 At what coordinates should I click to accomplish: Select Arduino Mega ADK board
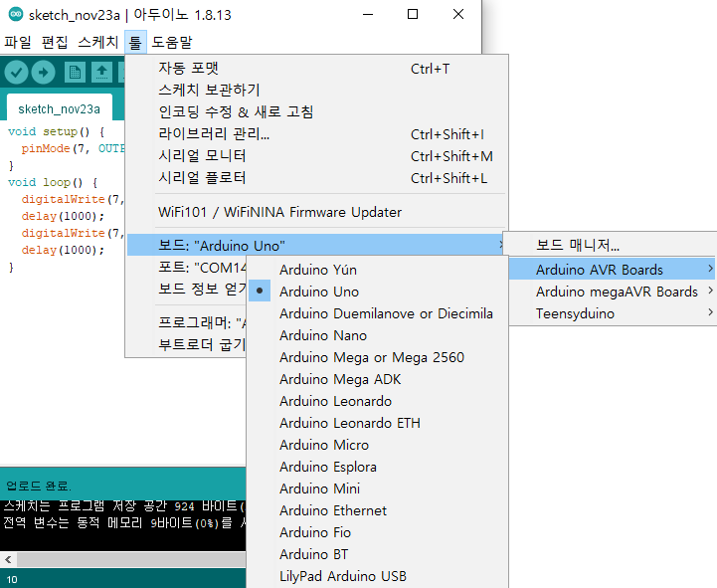(377, 379)
